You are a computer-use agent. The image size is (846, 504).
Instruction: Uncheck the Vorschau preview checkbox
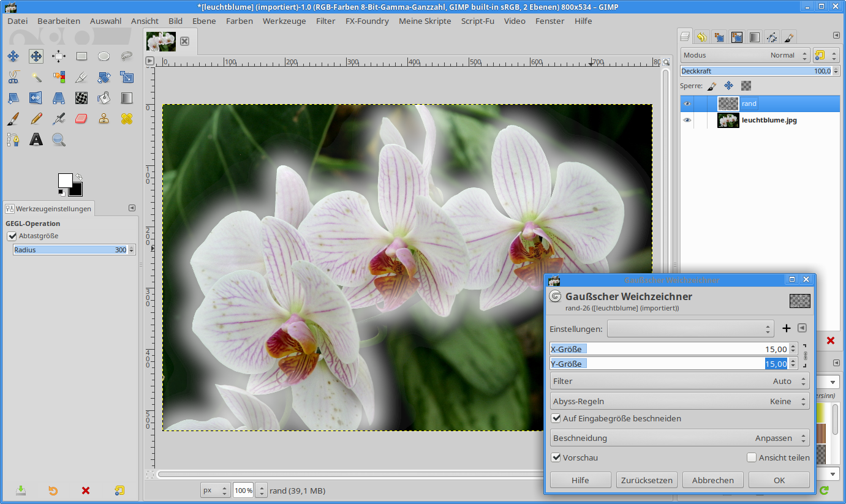tap(556, 457)
